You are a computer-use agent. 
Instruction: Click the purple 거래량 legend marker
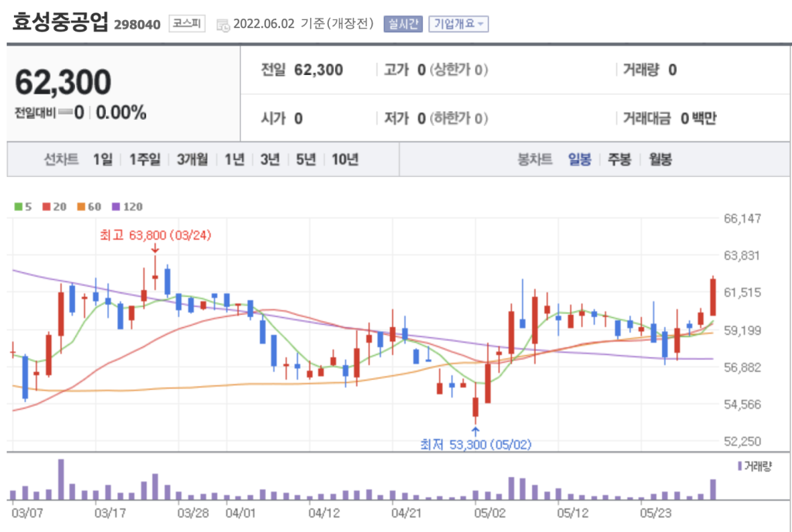point(739,466)
